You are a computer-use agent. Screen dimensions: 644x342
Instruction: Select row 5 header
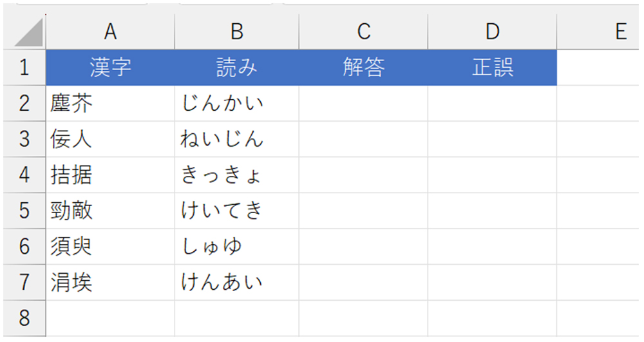click(24, 211)
